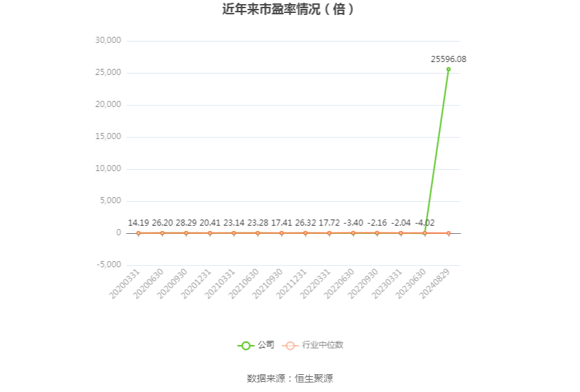
Task: Toggle the 公司 legend series
Action: click(x=256, y=345)
